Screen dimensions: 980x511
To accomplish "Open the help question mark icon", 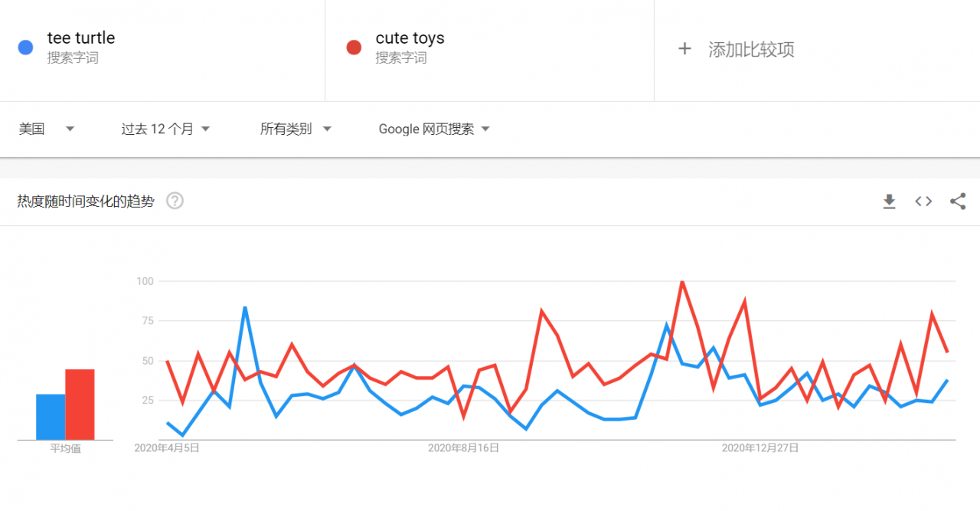I will [175, 201].
